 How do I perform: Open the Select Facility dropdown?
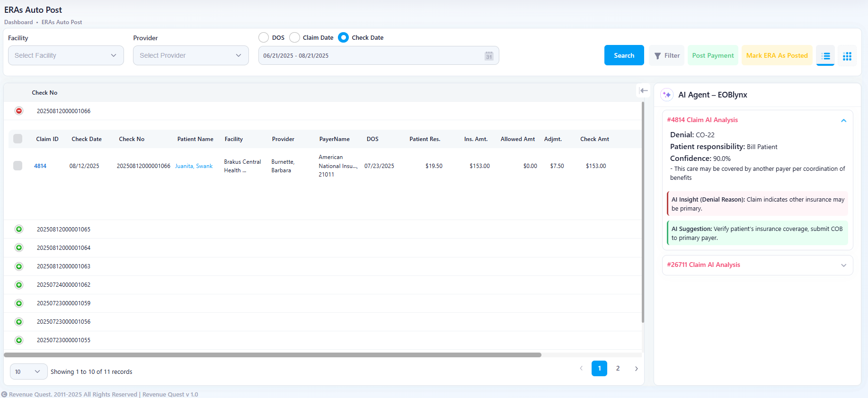point(66,55)
